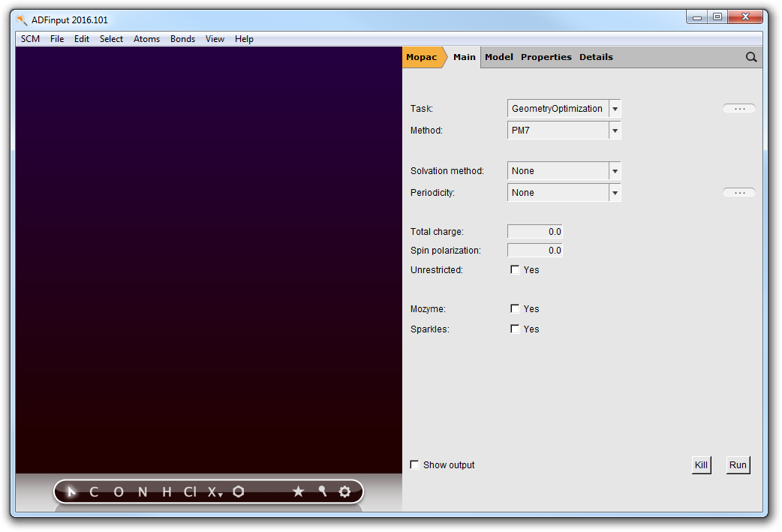Enable the Sparkles checkbox
The image size is (782, 532).
515,329
